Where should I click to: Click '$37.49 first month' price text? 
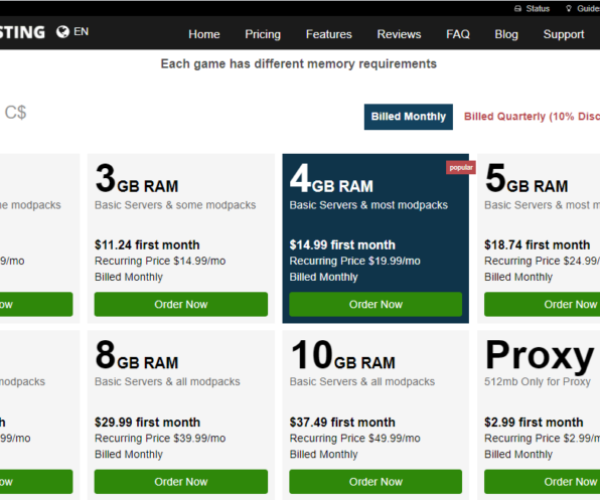pyautogui.click(x=342, y=422)
